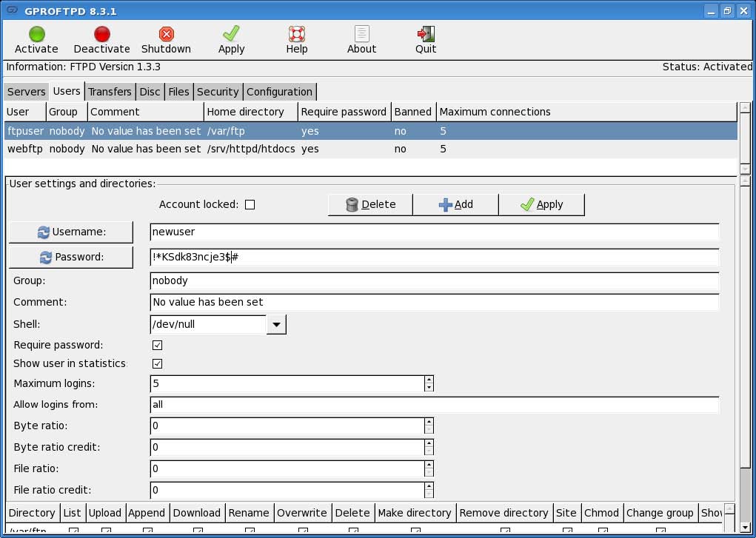Click the red Deactivate icon
This screenshot has width=756, height=538.
click(x=101, y=34)
